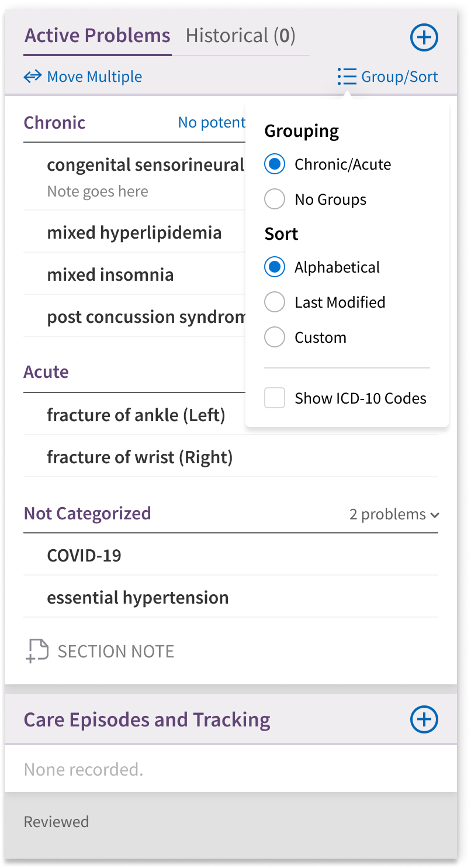Open the COVID-19 problem entry
This screenshot has height=868, width=471.
[x=231, y=555]
